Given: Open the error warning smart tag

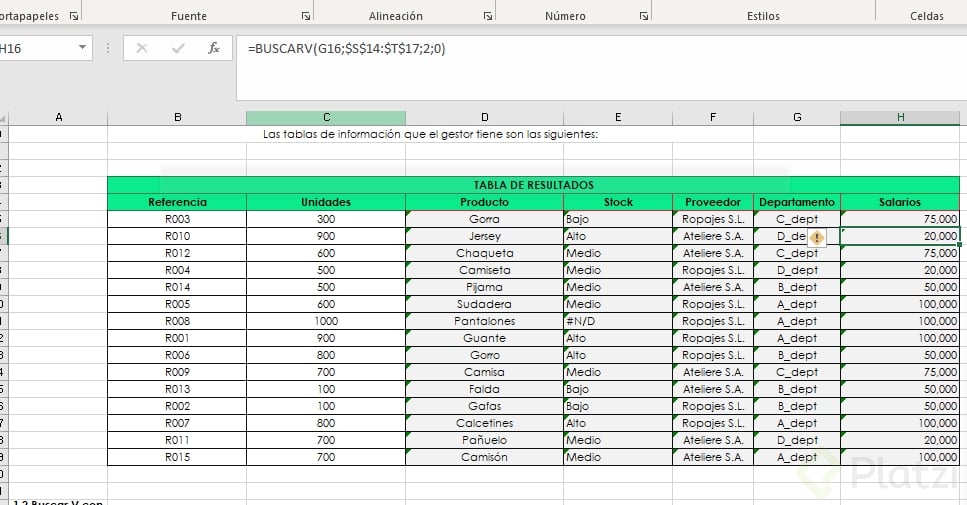Looking at the screenshot, I should click(817, 237).
